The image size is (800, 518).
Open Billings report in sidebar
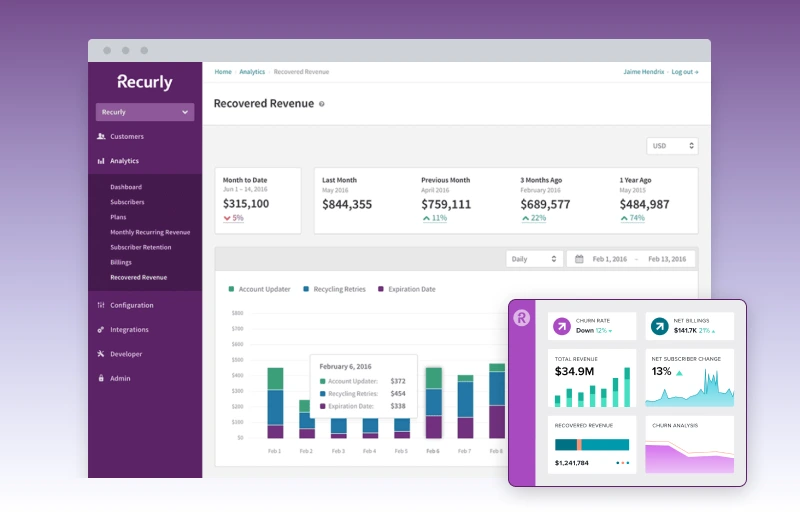(x=121, y=262)
